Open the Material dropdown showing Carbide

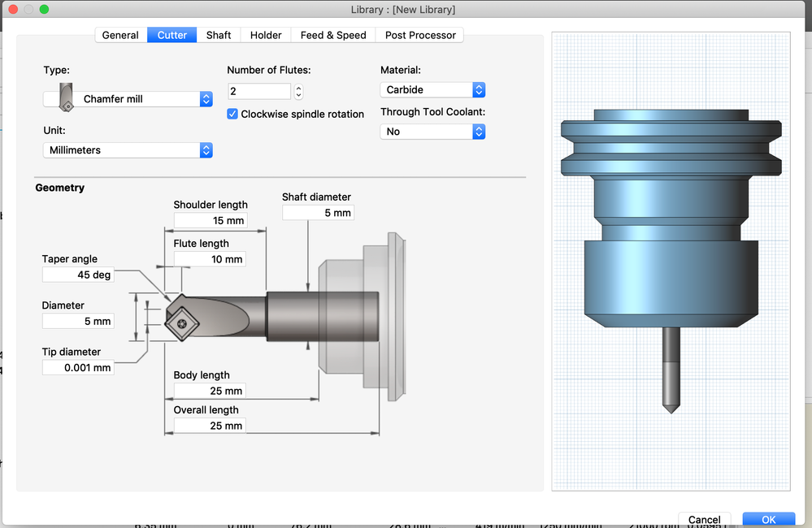432,89
